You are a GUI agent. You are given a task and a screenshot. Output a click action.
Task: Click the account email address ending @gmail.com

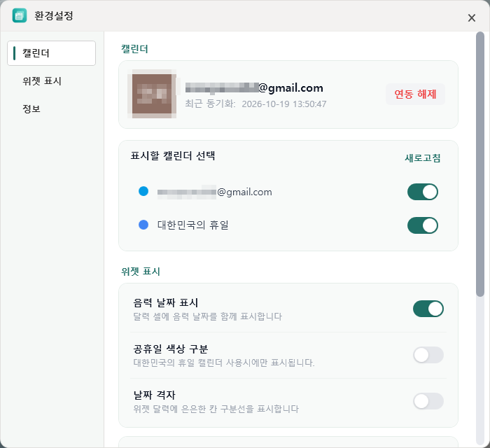254,88
